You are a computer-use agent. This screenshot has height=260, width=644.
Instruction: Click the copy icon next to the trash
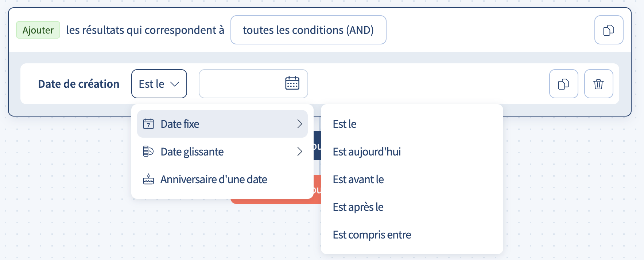pyautogui.click(x=563, y=84)
